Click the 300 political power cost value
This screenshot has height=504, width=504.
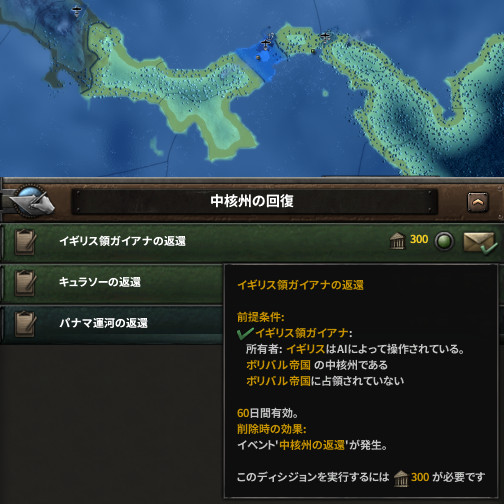pyautogui.click(x=419, y=239)
